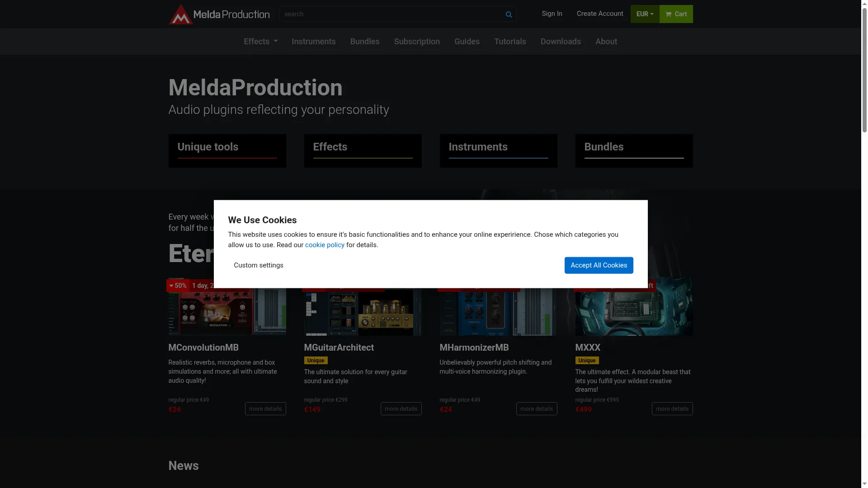Click the search magnifier icon

click(509, 14)
